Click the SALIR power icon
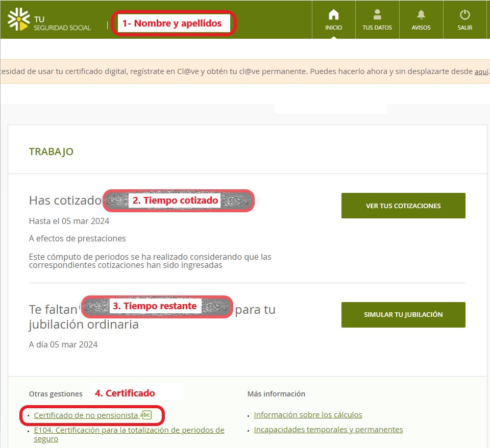Screen dimensions: 490x448 point(464,15)
